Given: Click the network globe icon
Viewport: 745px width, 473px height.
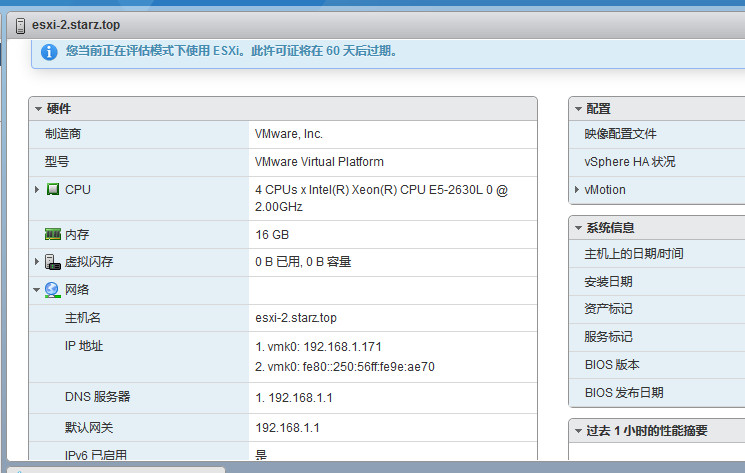Looking at the screenshot, I should point(52,290).
